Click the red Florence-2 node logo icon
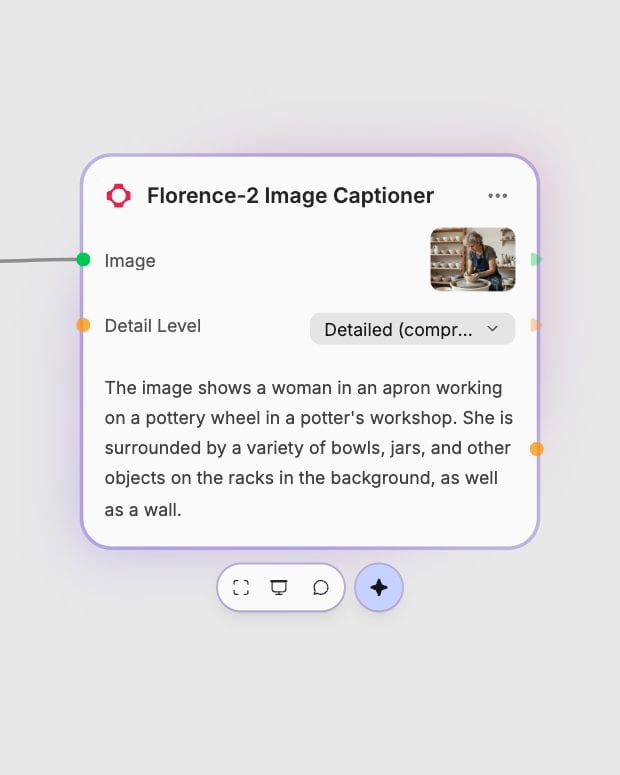Image resolution: width=620 pixels, height=775 pixels. [x=119, y=196]
